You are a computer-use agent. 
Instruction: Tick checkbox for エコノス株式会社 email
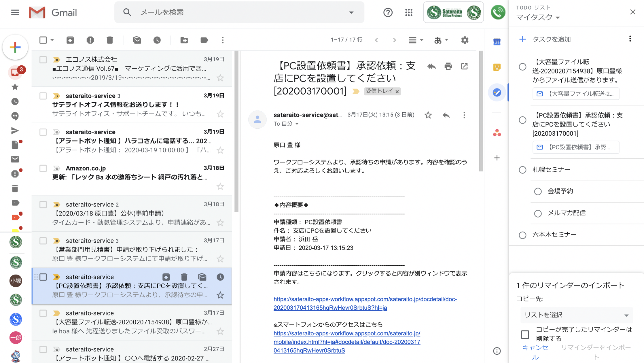[x=43, y=60]
